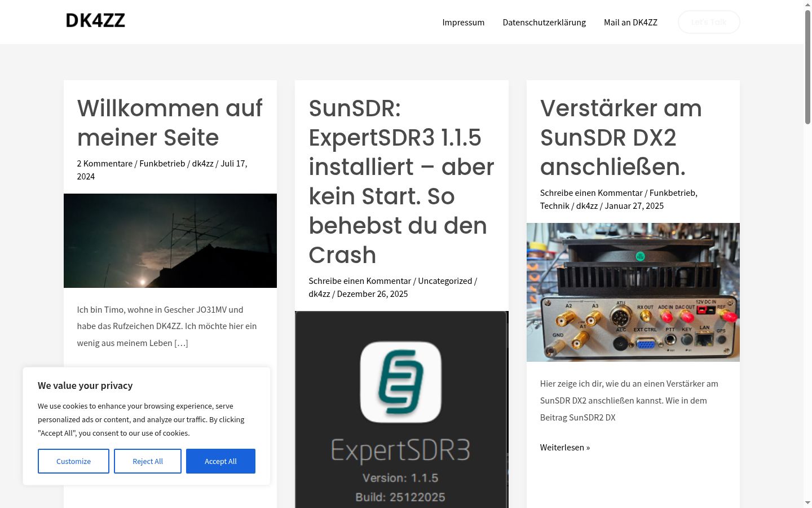
Task: Select Funkbetrieb category under the Willkommen post
Action: pyautogui.click(x=162, y=163)
